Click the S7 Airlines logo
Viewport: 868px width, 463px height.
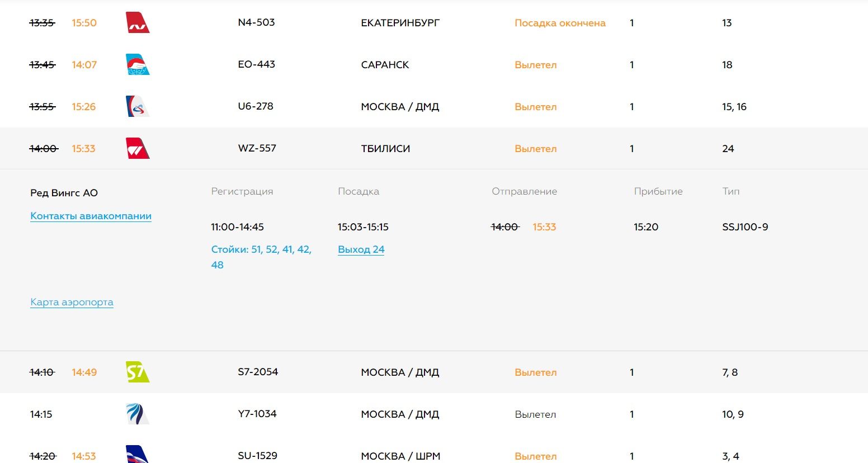[138, 372]
